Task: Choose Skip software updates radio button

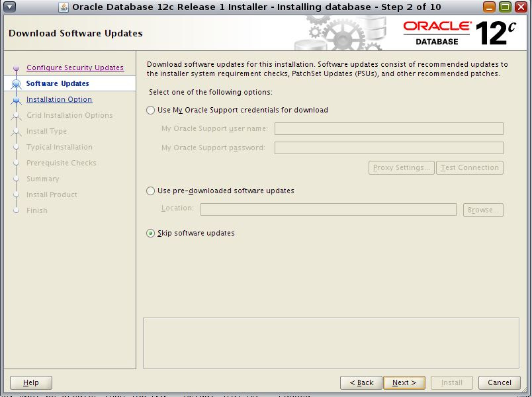Action: click(x=150, y=234)
